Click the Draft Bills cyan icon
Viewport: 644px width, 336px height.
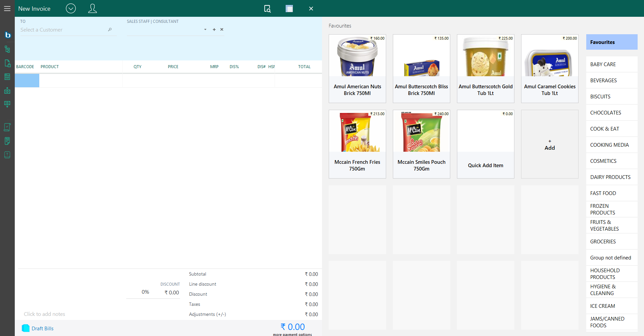click(x=26, y=328)
